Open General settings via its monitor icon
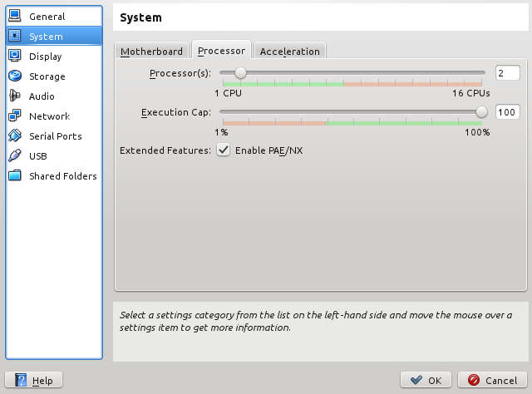Screen dimensions: 532x394 (x=15, y=16)
